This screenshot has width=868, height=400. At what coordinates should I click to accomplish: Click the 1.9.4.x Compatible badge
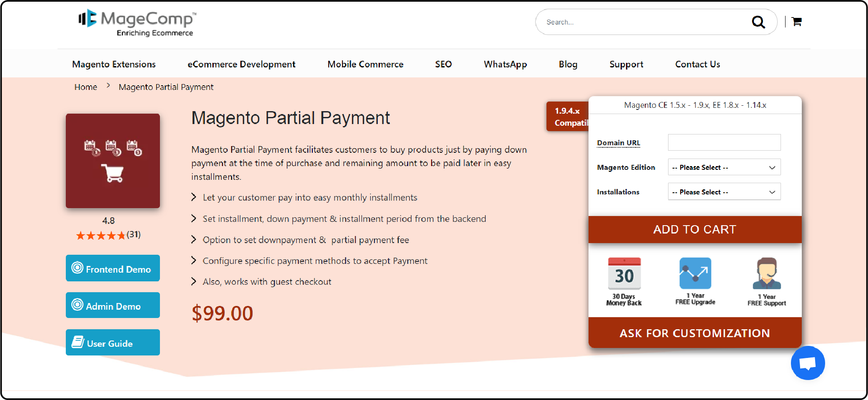click(568, 117)
